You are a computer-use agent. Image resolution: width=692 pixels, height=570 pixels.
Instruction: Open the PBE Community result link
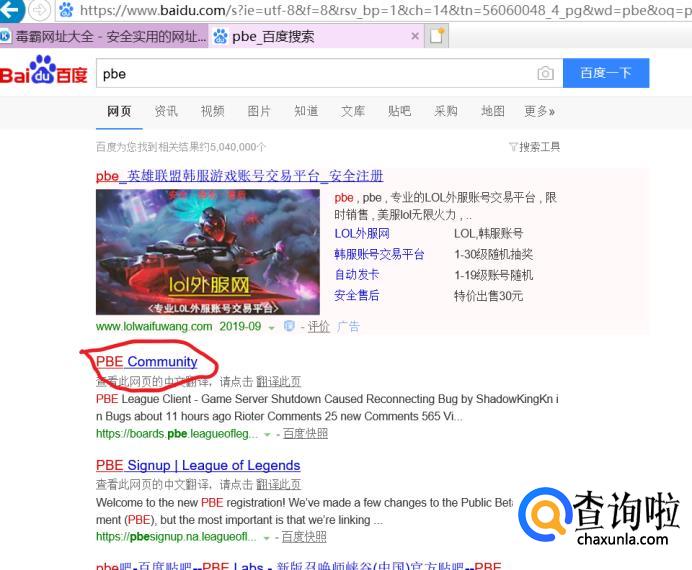[x=147, y=362]
